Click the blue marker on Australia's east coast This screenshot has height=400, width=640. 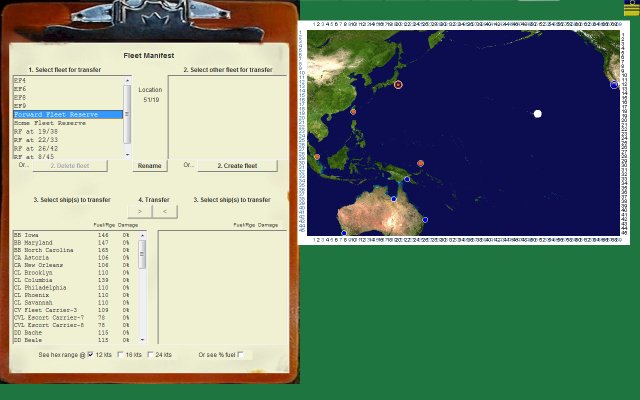click(425, 219)
